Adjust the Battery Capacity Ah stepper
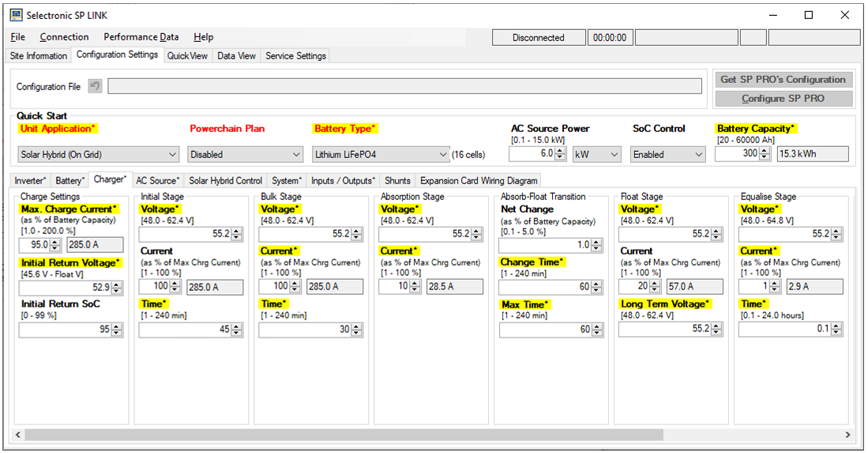The height and width of the screenshot is (453, 868). tap(765, 154)
